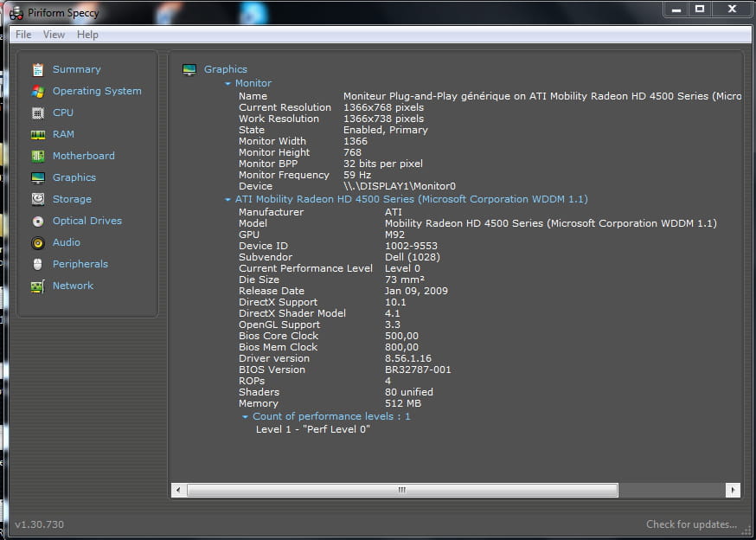Click the scroll left arrow button

coord(178,491)
